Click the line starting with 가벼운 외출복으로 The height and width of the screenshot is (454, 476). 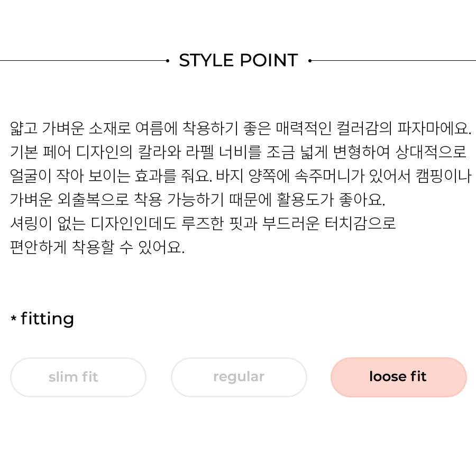tap(198, 200)
